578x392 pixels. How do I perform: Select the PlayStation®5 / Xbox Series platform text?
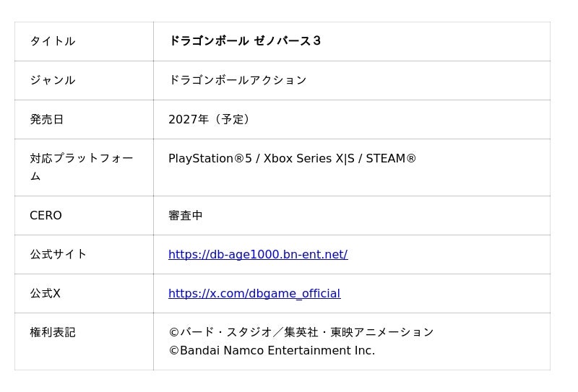click(x=293, y=158)
